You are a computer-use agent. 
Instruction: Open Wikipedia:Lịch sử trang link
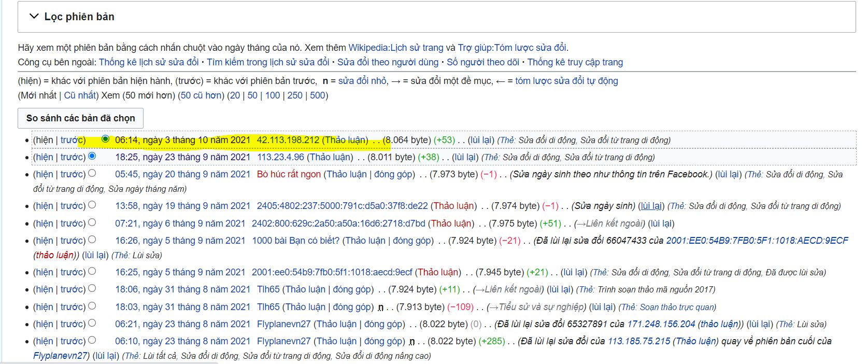coord(395,48)
